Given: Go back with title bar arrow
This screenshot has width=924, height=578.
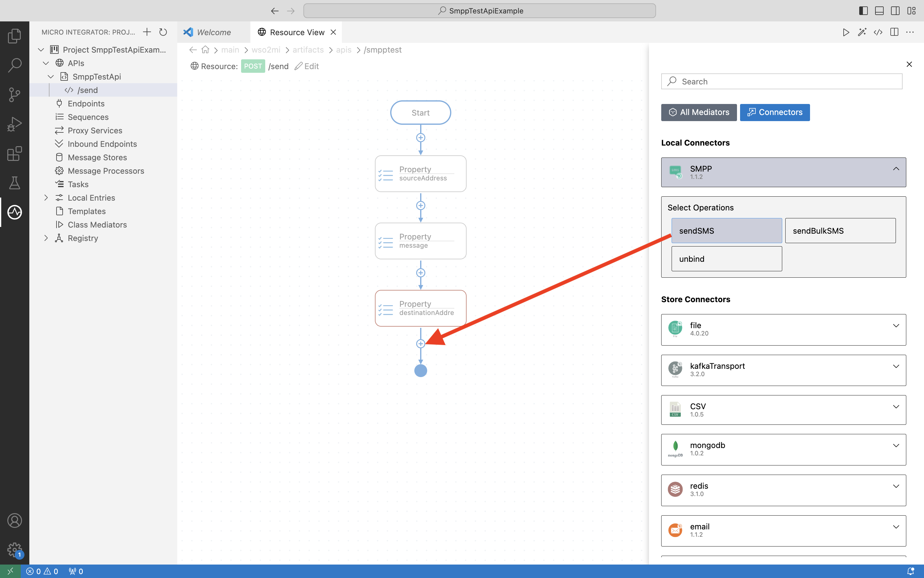Looking at the screenshot, I should click(275, 11).
